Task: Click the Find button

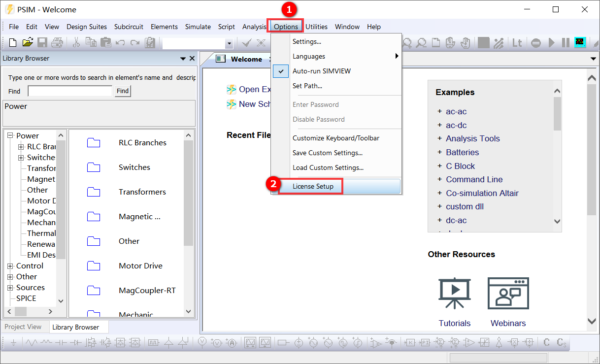Action: tap(123, 91)
